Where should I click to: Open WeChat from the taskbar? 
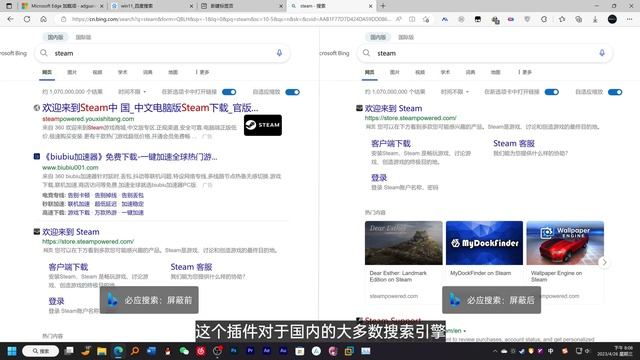click(184, 351)
